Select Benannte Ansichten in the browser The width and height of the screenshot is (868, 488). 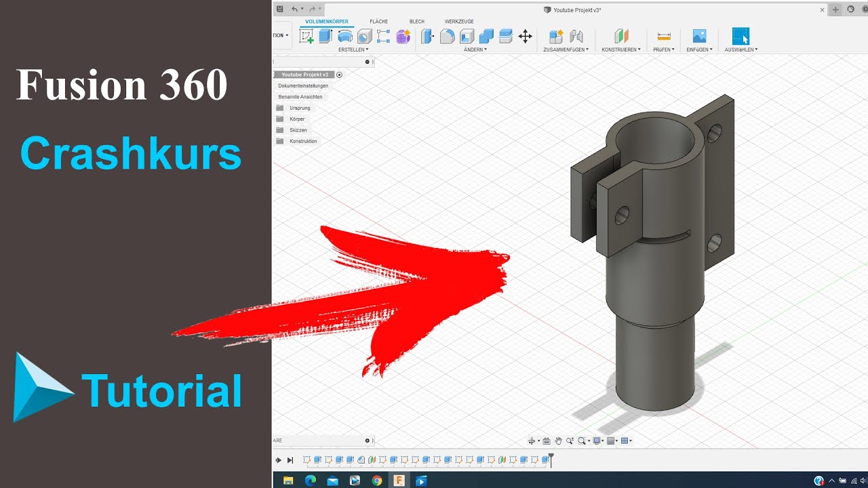pyautogui.click(x=300, y=97)
